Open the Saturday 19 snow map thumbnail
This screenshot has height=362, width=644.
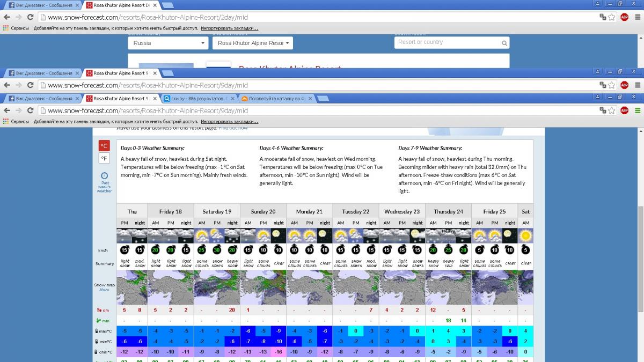click(217, 288)
